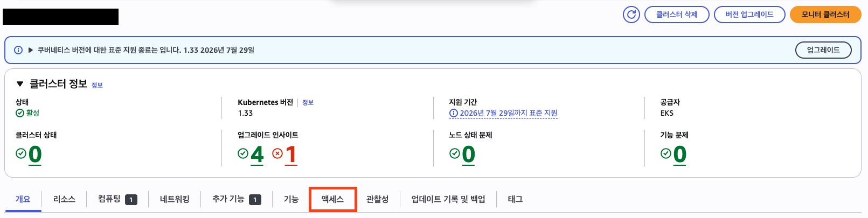
Task: Open the 정보 link beside Kubernetes 버전
Action: click(x=308, y=102)
